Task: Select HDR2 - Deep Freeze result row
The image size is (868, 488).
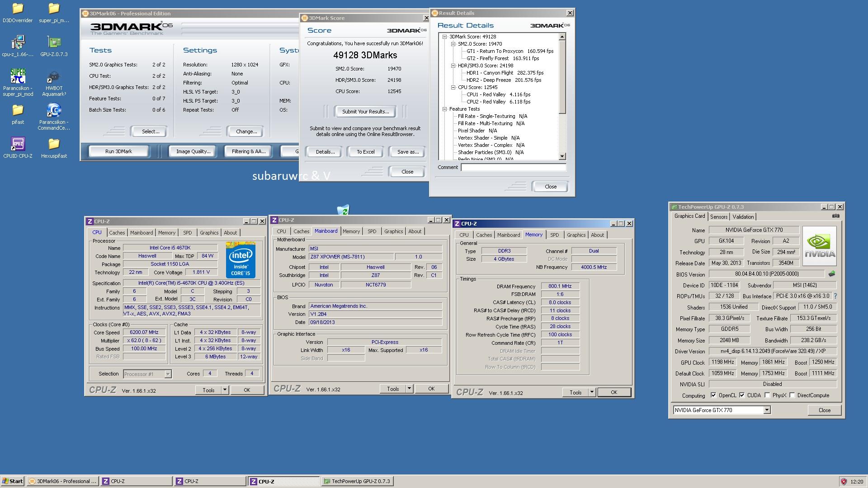Action: point(504,80)
